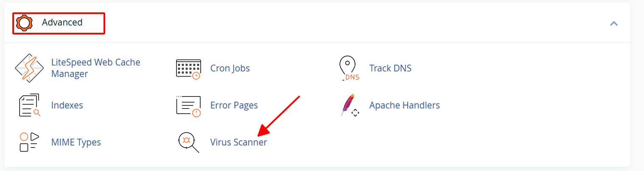
Task: Go to Cron Jobs link
Action: (230, 68)
